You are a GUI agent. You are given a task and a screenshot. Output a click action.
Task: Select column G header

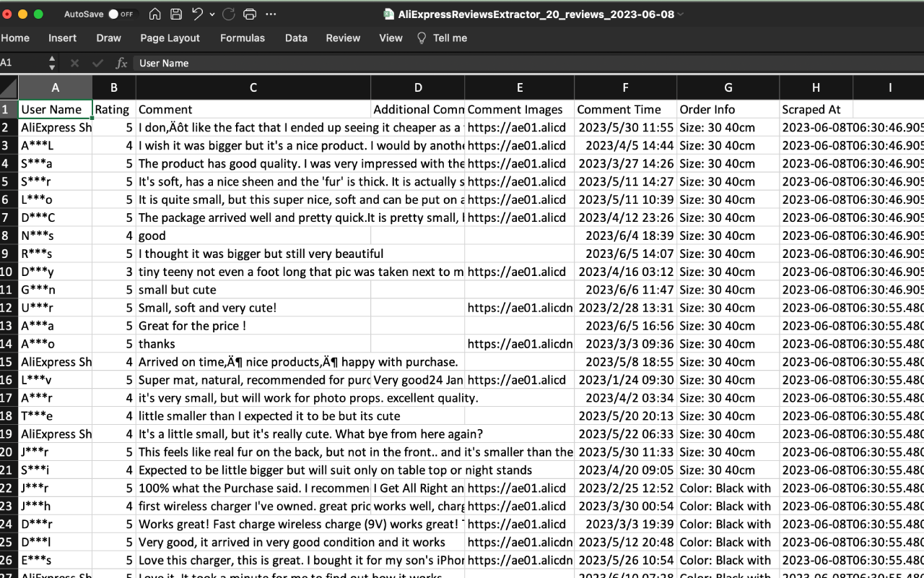(x=728, y=87)
